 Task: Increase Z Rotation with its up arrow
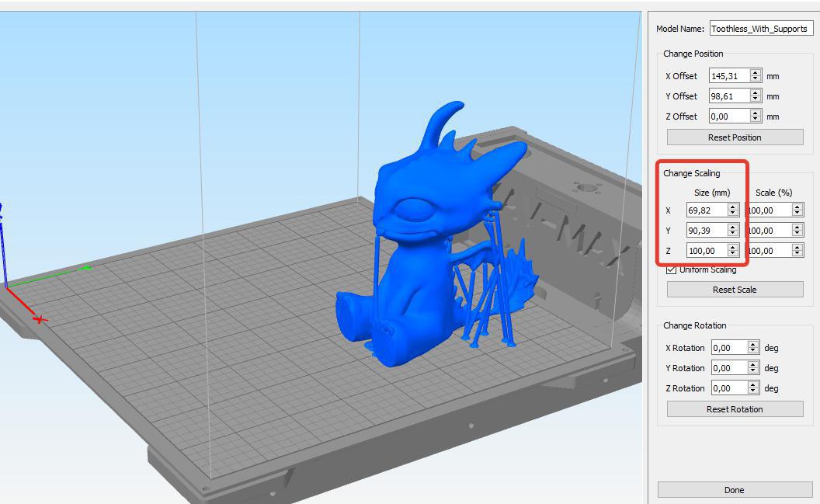point(753,385)
